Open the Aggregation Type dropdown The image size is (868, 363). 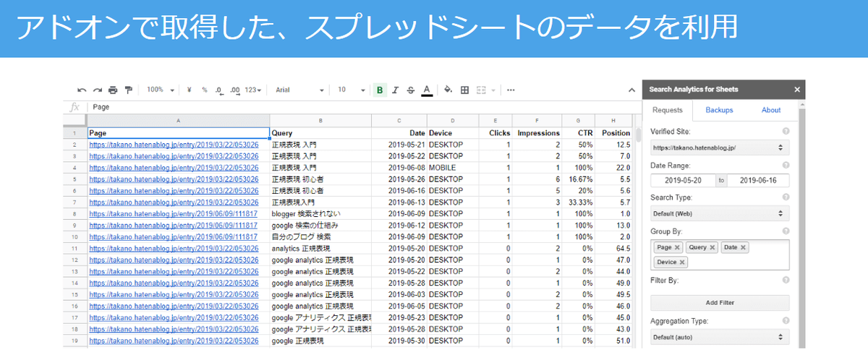pyautogui.click(x=720, y=337)
